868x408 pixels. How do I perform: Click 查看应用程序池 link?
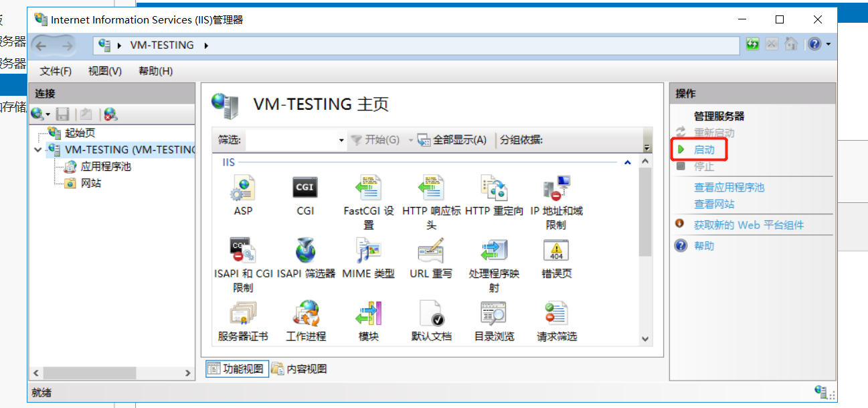(x=729, y=188)
